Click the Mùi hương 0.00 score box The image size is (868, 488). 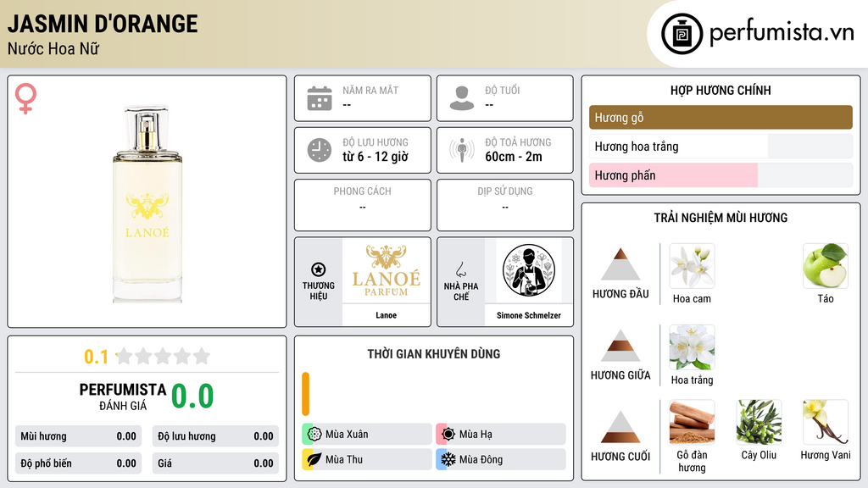coord(78,436)
